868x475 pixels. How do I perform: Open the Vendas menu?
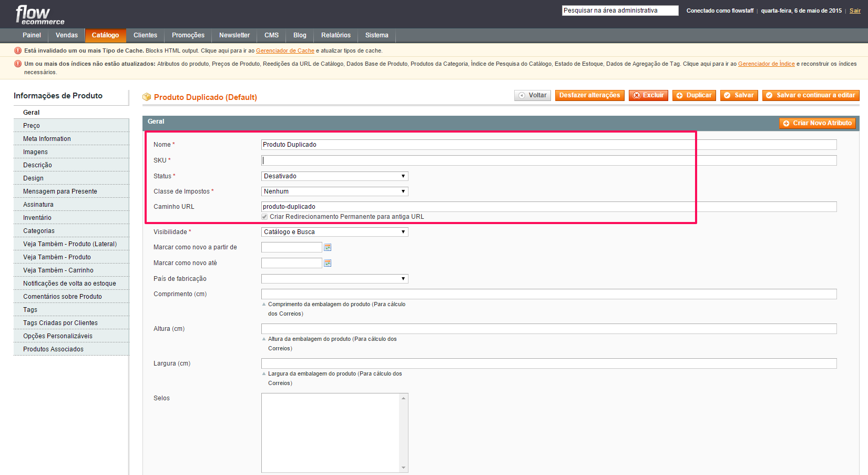click(67, 35)
